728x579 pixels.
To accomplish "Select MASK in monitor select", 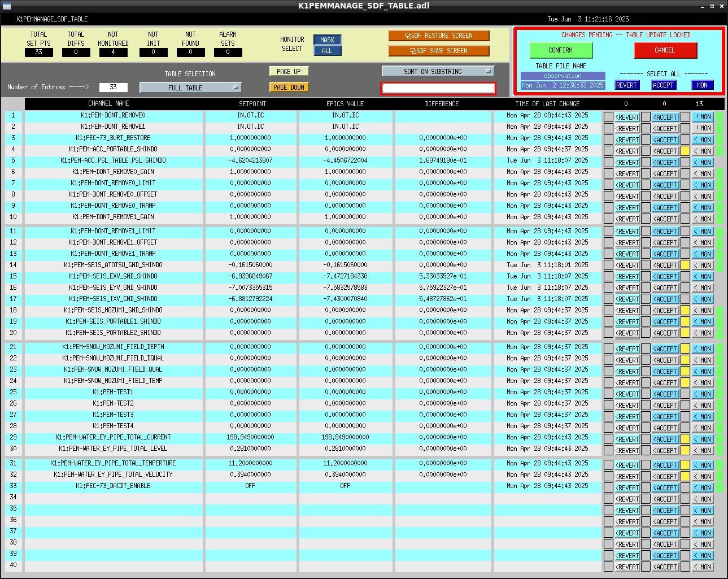I will pyautogui.click(x=328, y=40).
